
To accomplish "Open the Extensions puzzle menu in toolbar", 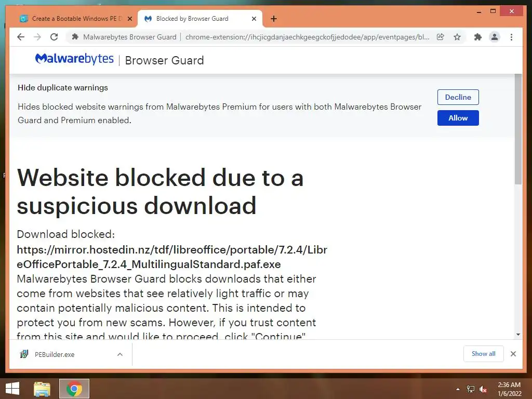I will 478,37.
